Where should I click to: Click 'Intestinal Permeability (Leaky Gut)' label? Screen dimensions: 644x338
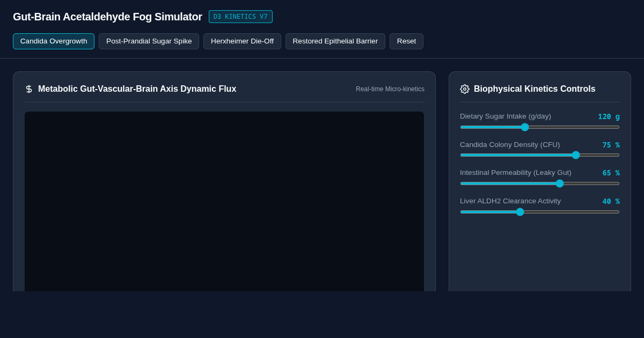[516, 173]
